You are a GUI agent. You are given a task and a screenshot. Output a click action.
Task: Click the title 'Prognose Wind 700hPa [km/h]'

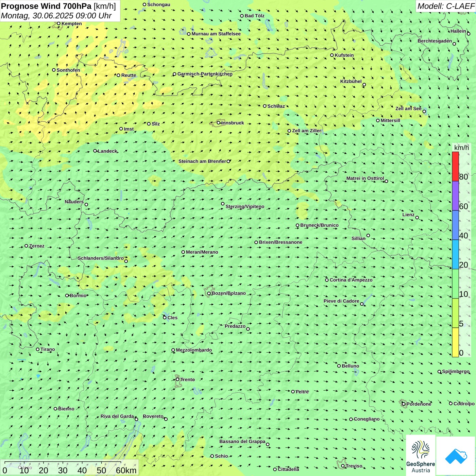tap(58, 6)
